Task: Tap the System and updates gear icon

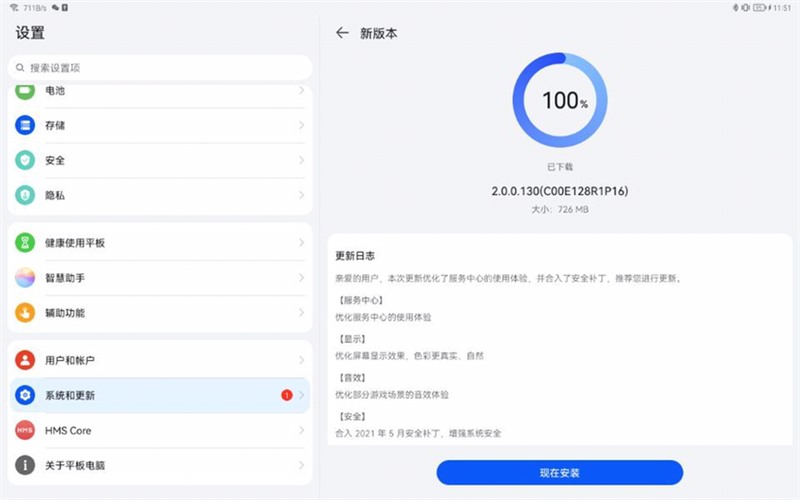Action: pyautogui.click(x=24, y=395)
